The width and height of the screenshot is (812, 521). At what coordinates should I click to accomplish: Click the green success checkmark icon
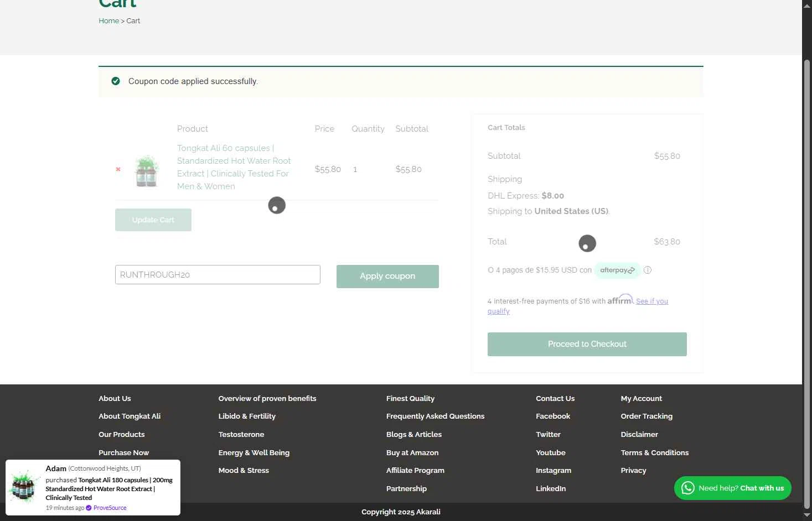click(x=116, y=81)
